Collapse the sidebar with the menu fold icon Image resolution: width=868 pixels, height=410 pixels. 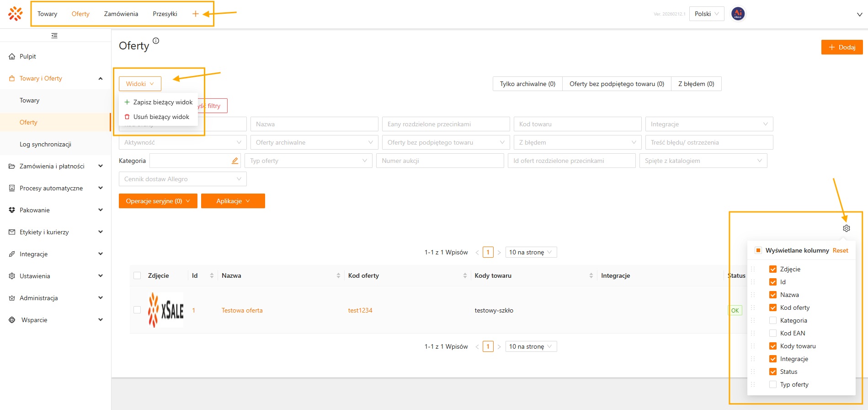pos(54,36)
